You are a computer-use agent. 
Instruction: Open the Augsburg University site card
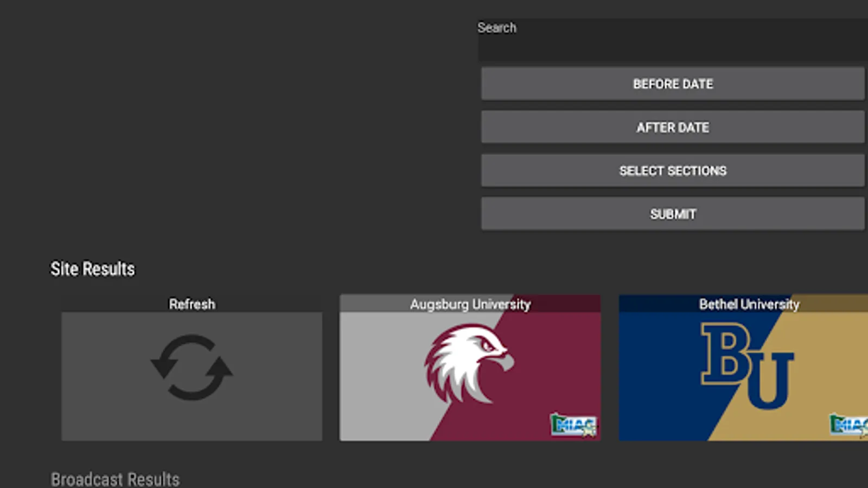(470, 368)
